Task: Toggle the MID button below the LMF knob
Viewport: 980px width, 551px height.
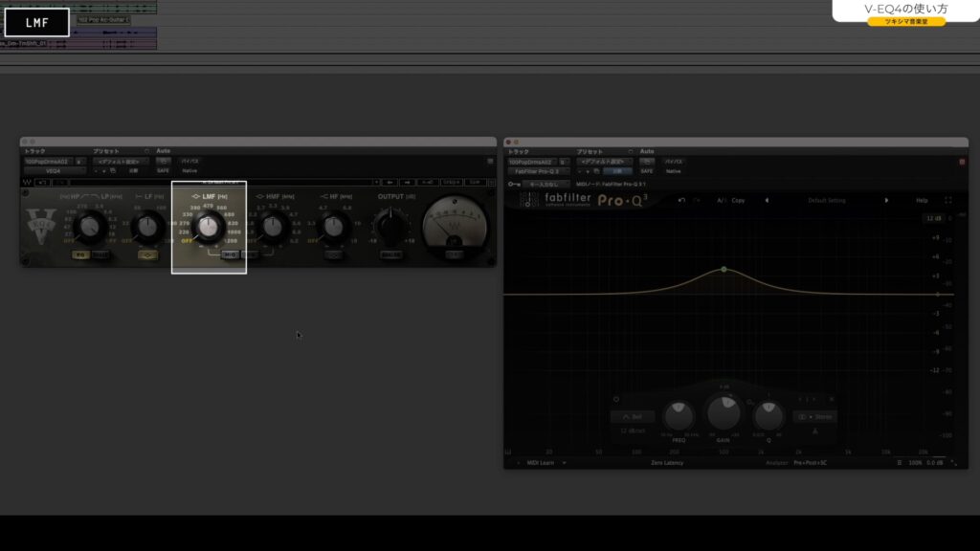Action: tap(230, 254)
